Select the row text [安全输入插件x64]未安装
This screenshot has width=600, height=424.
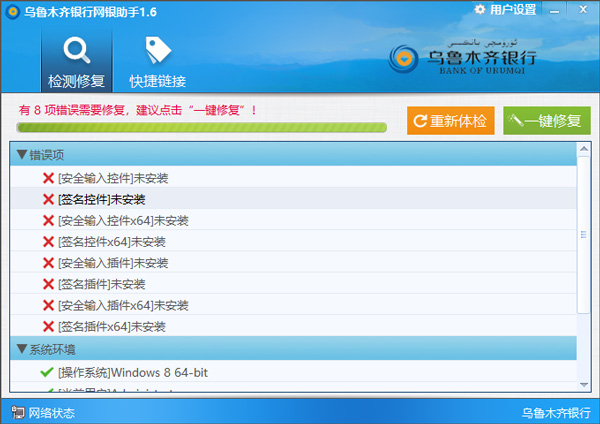tap(123, 305)
